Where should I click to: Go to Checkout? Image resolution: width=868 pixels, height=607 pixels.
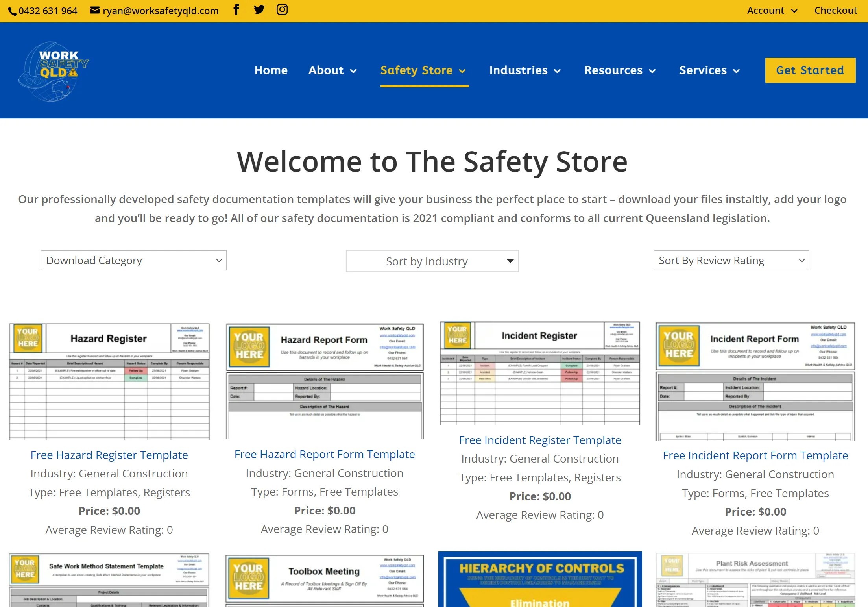[836, 11]
